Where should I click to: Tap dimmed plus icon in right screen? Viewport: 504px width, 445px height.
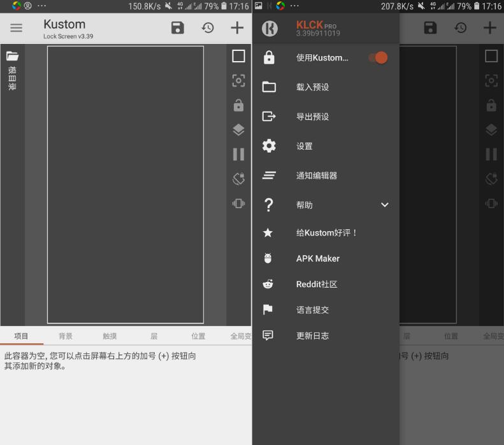[490, 27]
